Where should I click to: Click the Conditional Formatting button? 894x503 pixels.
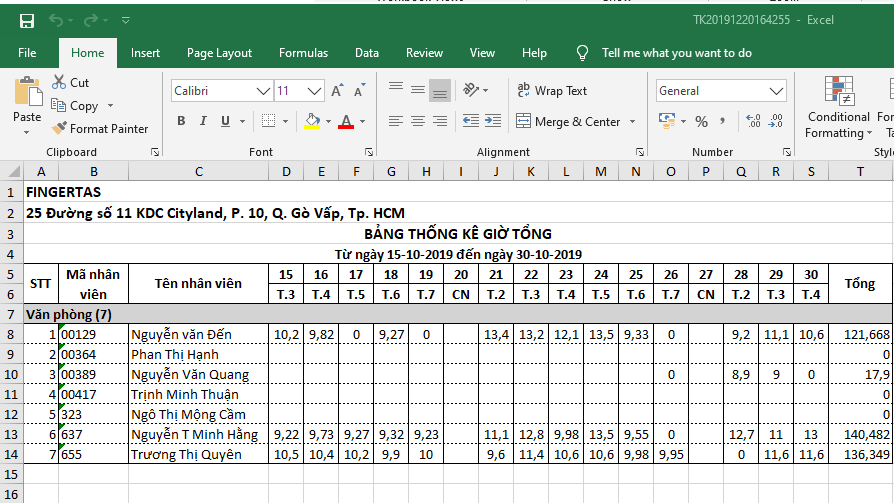(838, 111)
